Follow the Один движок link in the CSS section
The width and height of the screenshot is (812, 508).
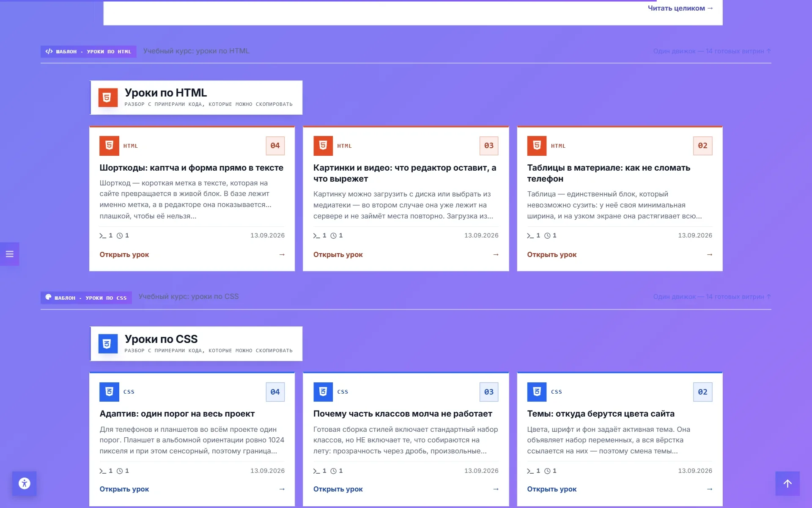[712, 297]
